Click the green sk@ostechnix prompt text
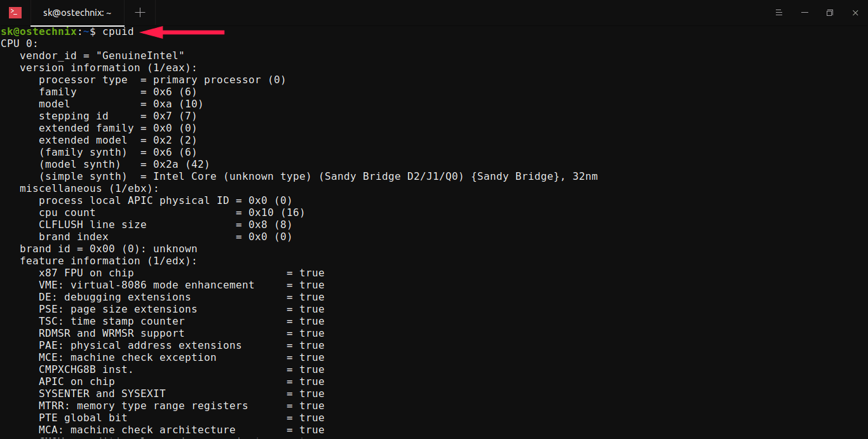Screen dimensions: 868x439 tap(38, 31)
